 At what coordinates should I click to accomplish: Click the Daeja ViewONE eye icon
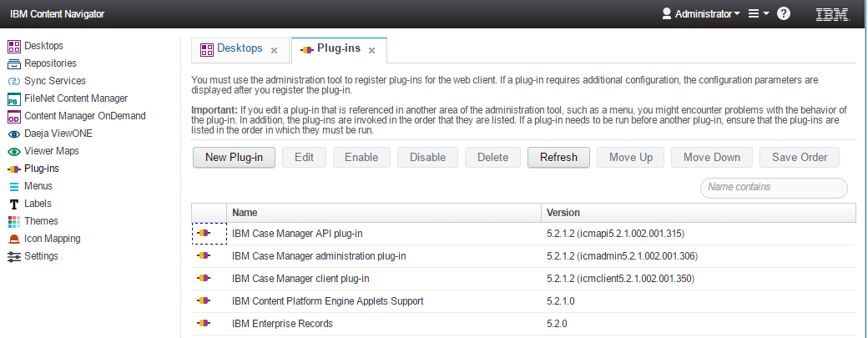[x=14, y=134]
